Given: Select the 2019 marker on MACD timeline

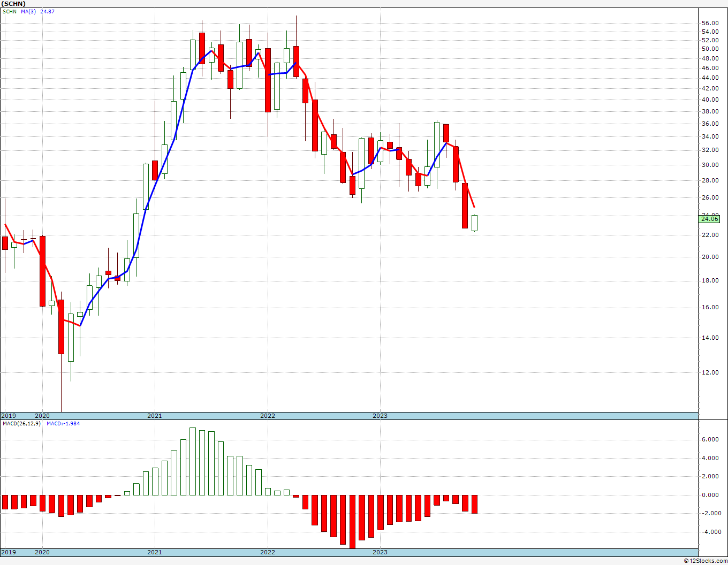Looking at the screenshot, I should [x=8, y=552].
